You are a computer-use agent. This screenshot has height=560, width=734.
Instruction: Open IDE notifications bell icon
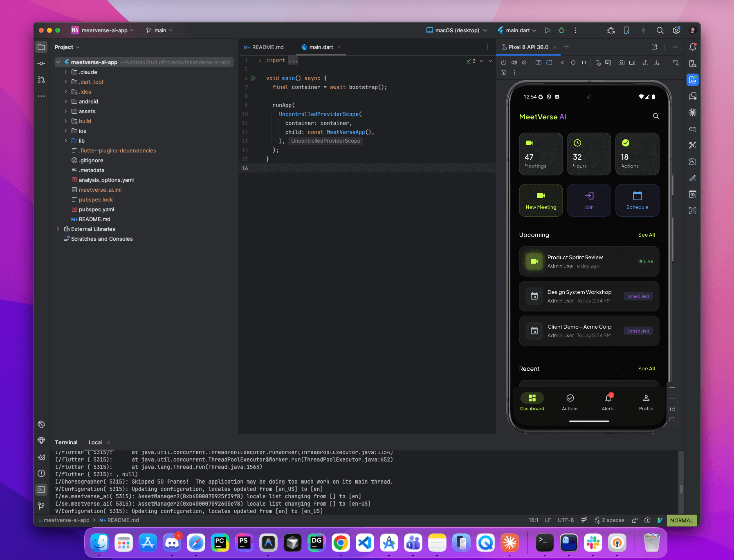pos(693,47)
